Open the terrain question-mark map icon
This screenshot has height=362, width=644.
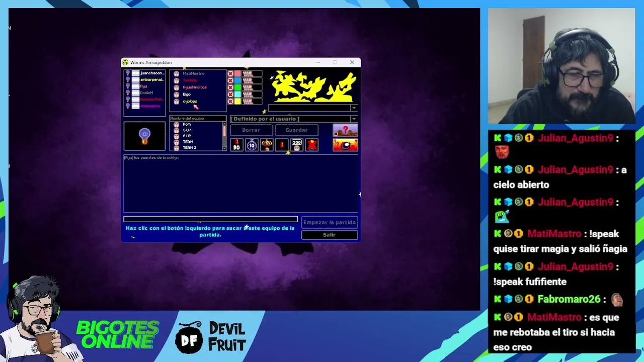click(345, 130)
